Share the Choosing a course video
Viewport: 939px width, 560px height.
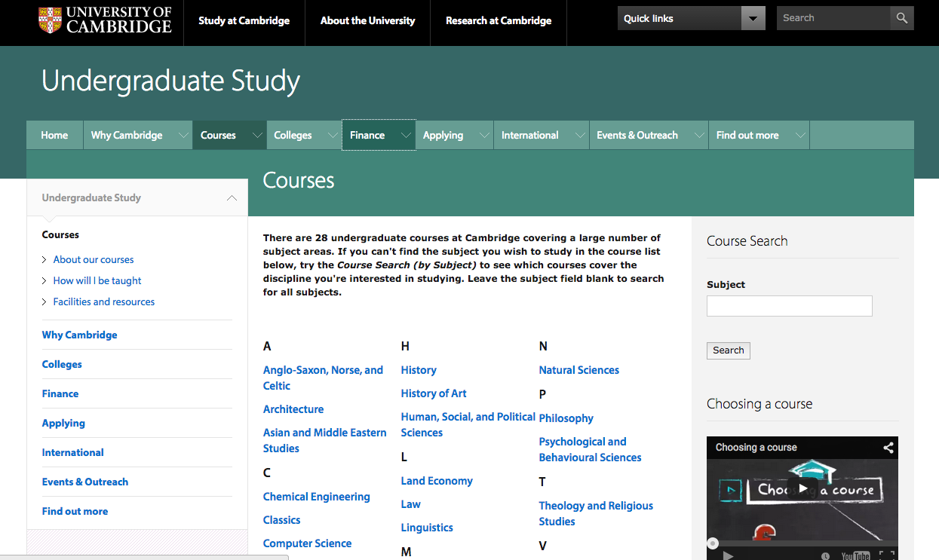888,448
